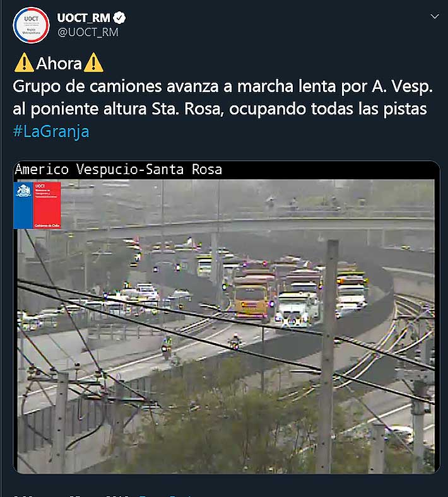Image resolution: width=448 pixels, height=497 pixels.
Task: Open the UOCT_RM display name link
Action: [x=84, y=18]
